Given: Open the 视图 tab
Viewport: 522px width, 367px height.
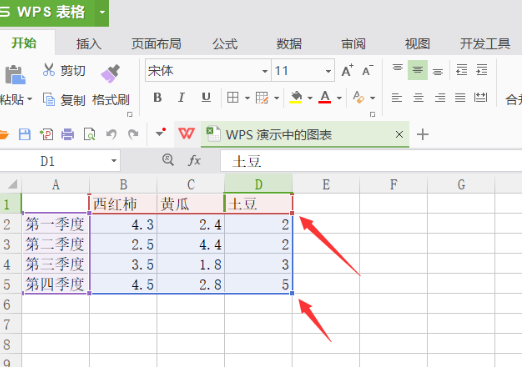Looking at the screenshot, I should [417, 44].
